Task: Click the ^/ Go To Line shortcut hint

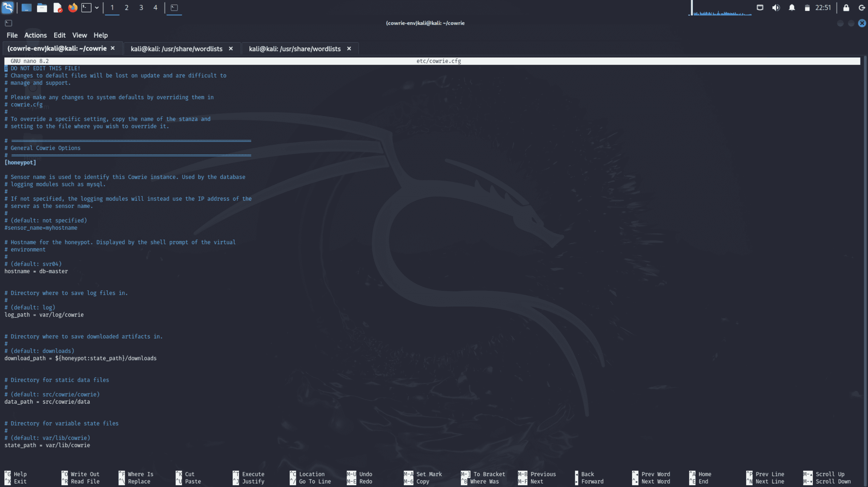Action: click(x=310, y=482)
